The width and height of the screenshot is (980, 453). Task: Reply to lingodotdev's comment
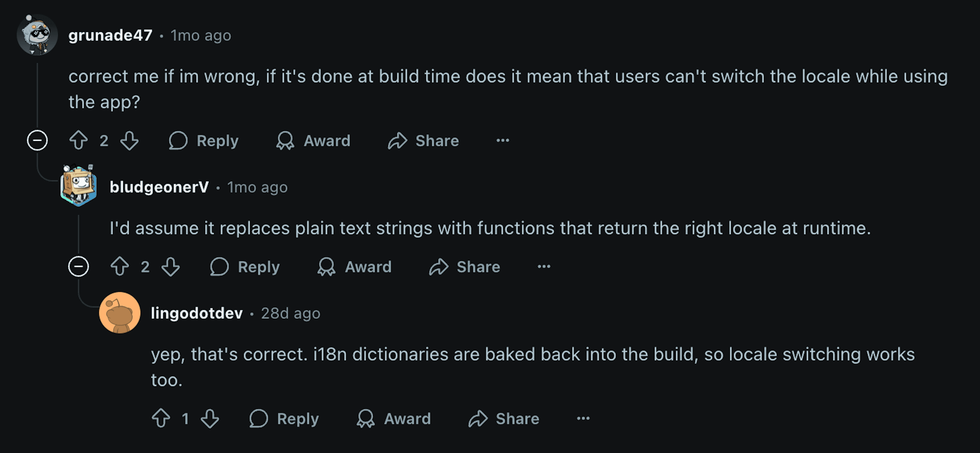click(x=284, y=418)
